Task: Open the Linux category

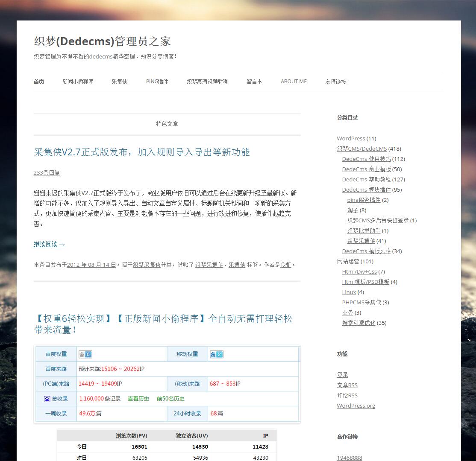Action: [x=349, y=292]
